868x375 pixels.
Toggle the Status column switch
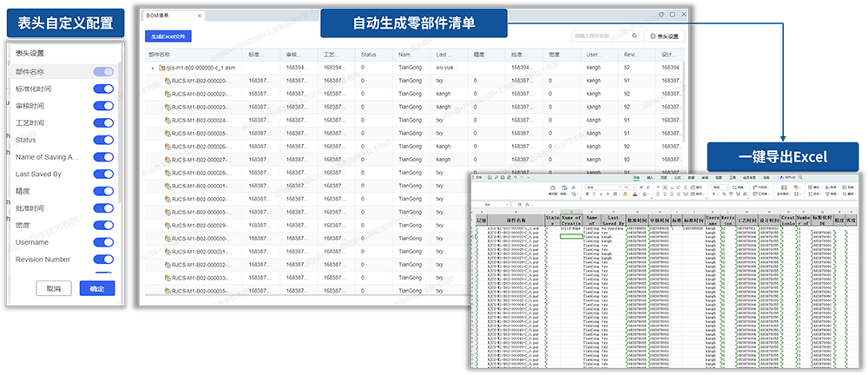coord(103,140)
